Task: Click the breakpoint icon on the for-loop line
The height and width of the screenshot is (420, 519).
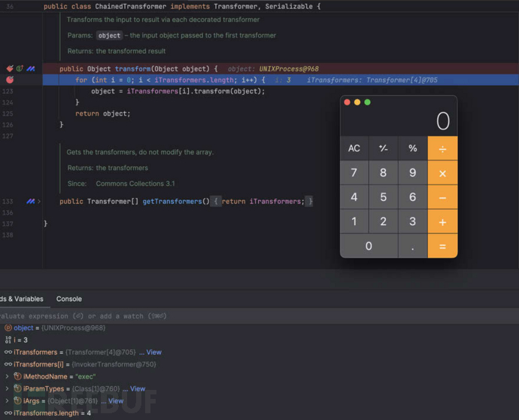Action: coord(10,80)
